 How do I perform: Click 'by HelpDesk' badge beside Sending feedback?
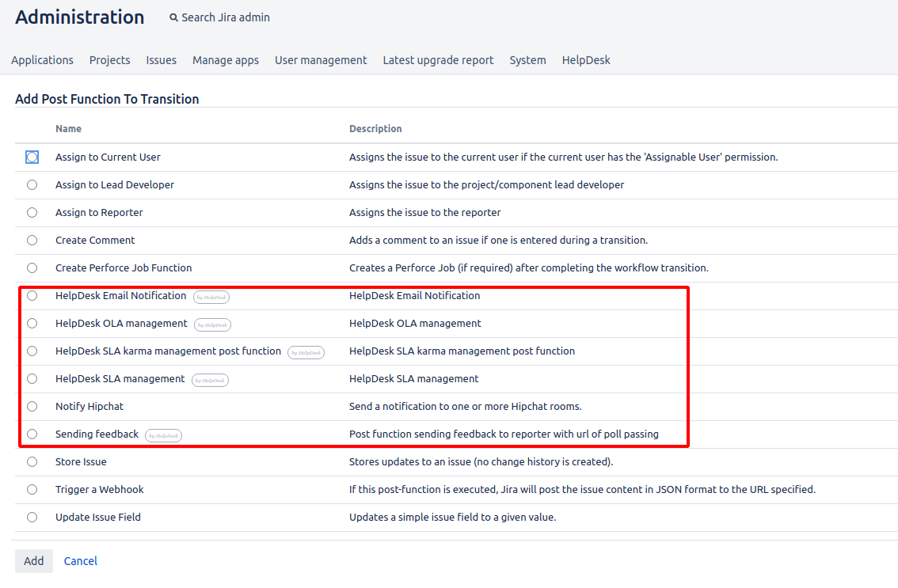[x=163, y=436]
